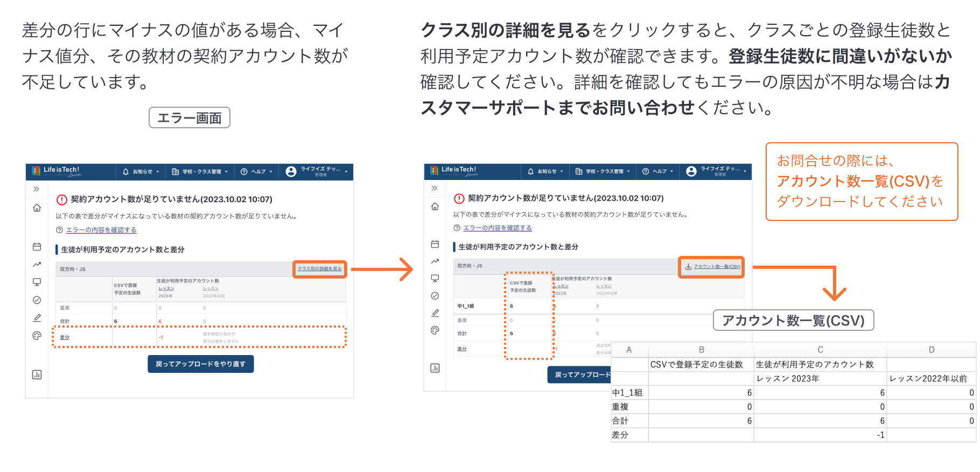Screen dimensions: 980x472
Task: Select the presentation board icon in left screenshot sidebar
Action: 37,282
